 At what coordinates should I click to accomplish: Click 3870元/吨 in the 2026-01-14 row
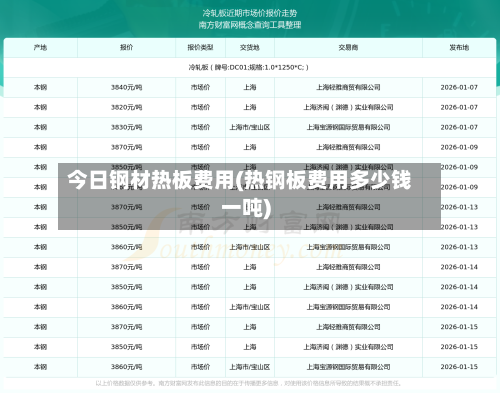[x=126, y=267]
